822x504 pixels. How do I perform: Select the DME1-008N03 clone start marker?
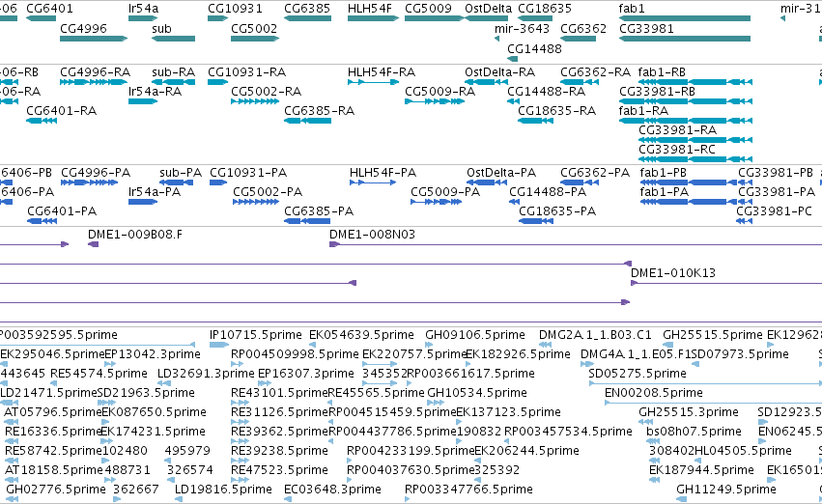coord(334,244)
